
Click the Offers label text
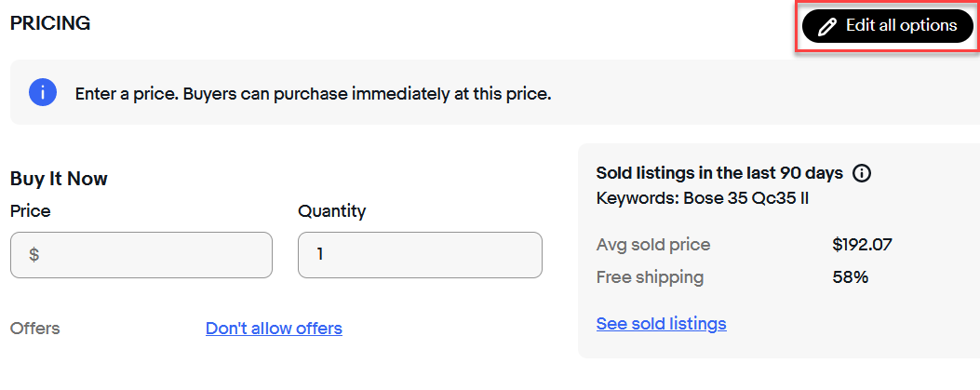click(34, 329)
